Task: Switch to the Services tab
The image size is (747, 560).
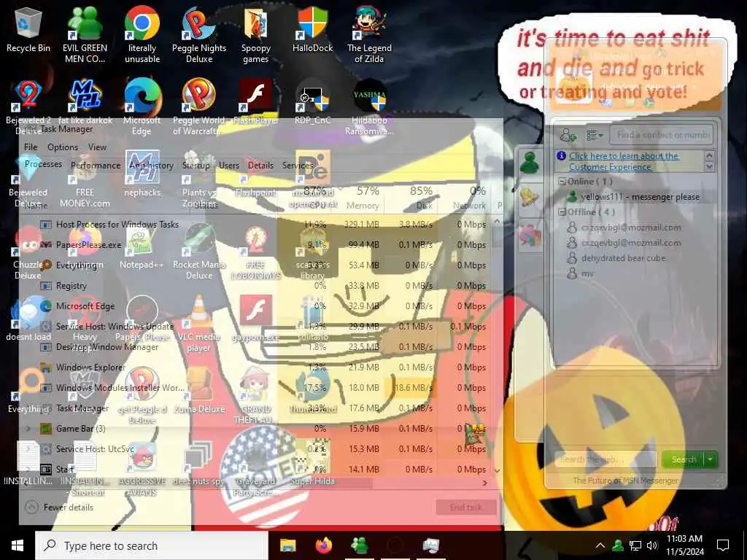Action: (x=298, y=166)
